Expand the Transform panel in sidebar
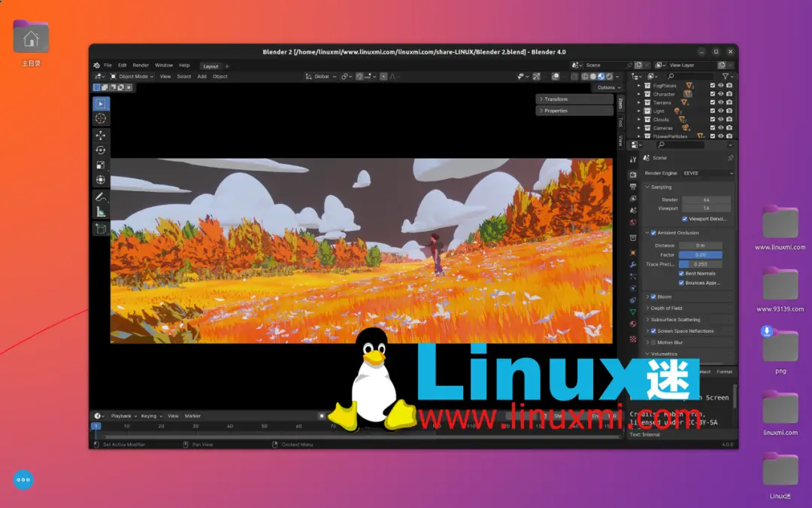Screen dimensions: 812x508 click(574, 99)
